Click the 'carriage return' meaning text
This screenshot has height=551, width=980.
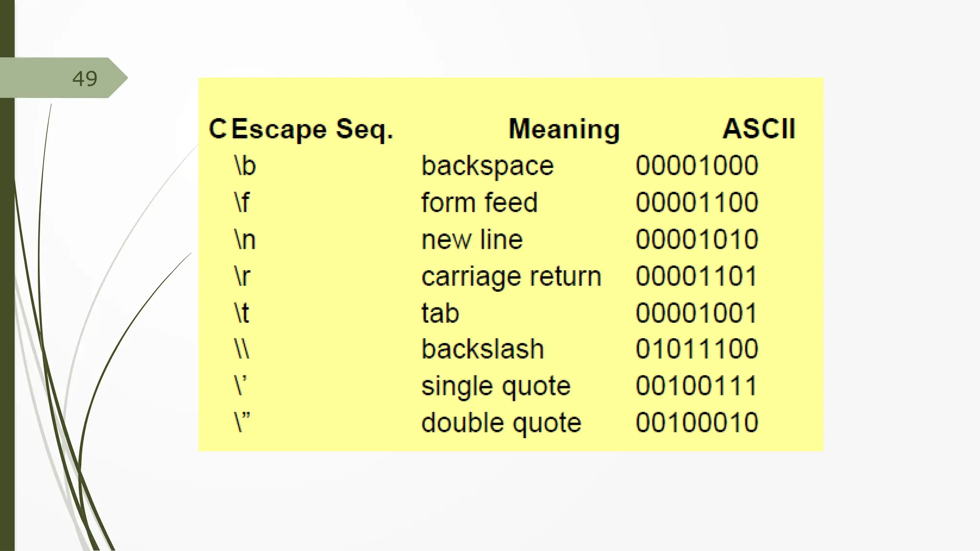point(511,276)
